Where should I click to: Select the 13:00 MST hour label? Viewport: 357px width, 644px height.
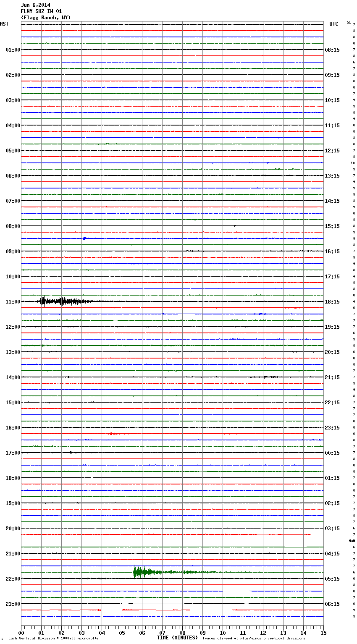(13, 352)
